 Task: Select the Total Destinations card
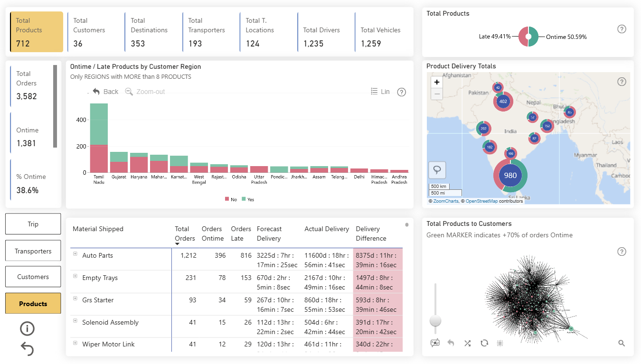(x=151, y=32)
